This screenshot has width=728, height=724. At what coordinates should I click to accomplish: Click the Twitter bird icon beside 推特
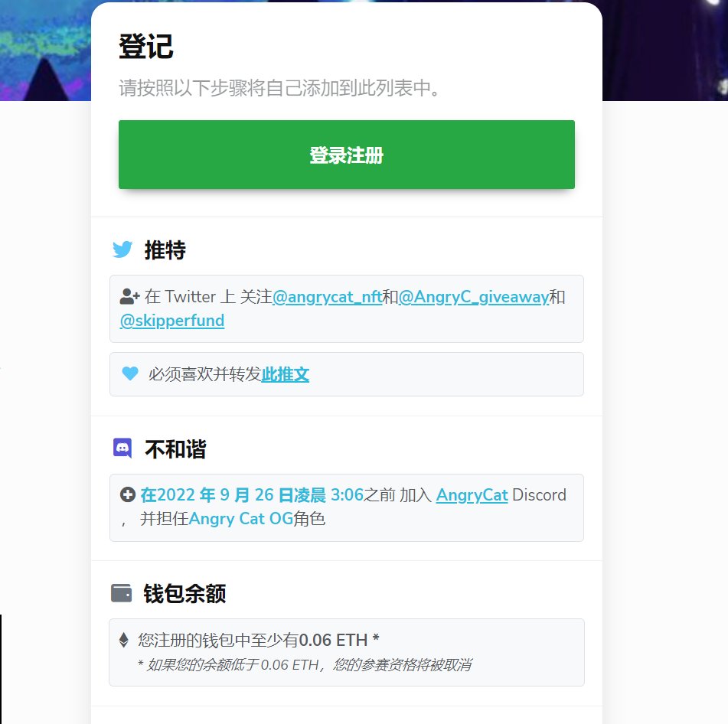pos(122,249)
